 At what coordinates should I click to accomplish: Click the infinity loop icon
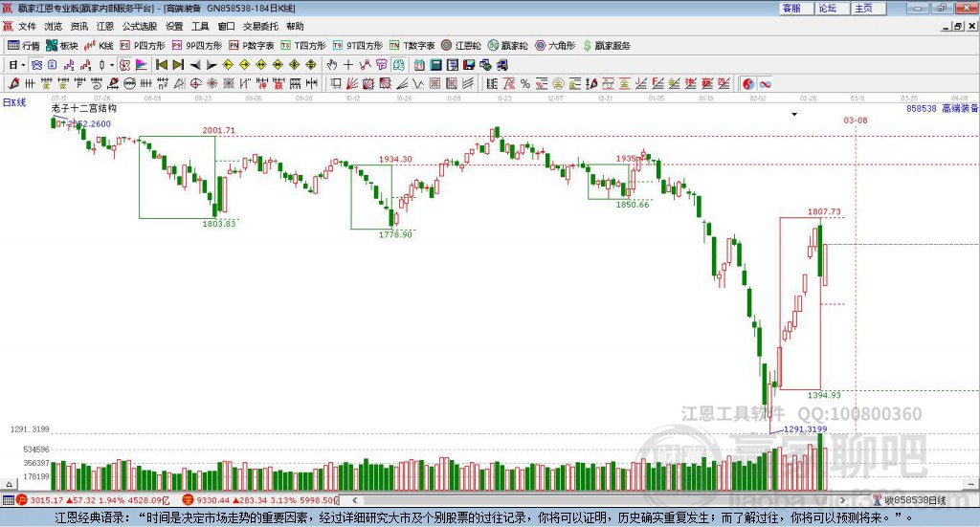765,83
